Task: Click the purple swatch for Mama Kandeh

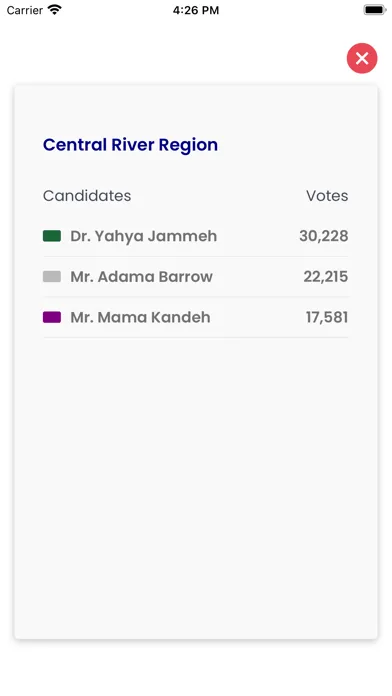Action: point(52,317)
